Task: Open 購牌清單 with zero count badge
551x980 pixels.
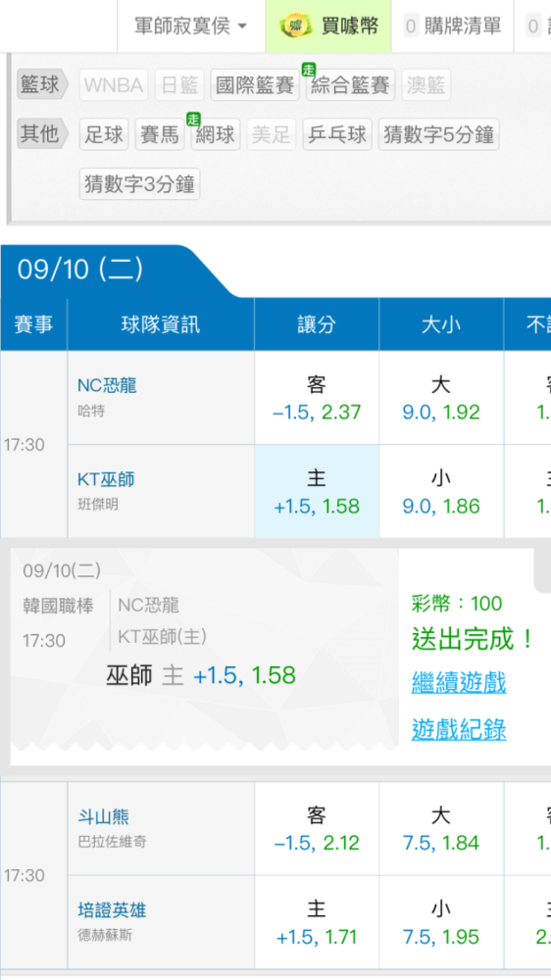Action: pos(453,26)
